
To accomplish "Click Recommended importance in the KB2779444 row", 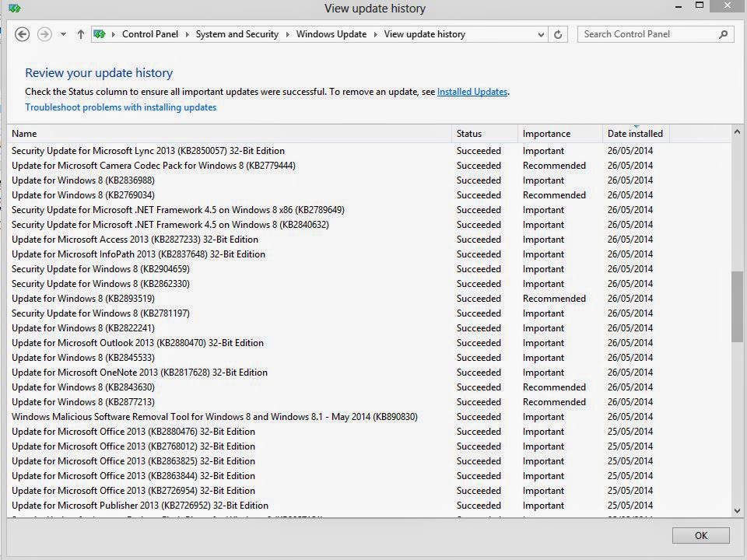I will coord(554,166).
